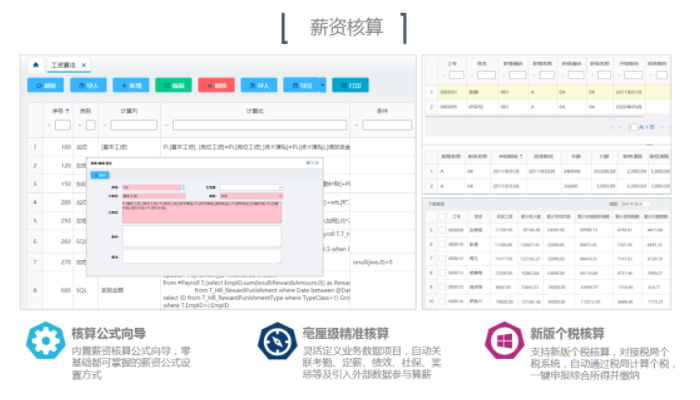This screenshot has width=700, height=400.
Task: Click the 计算式 filter input field
Action: click(255, 125)
